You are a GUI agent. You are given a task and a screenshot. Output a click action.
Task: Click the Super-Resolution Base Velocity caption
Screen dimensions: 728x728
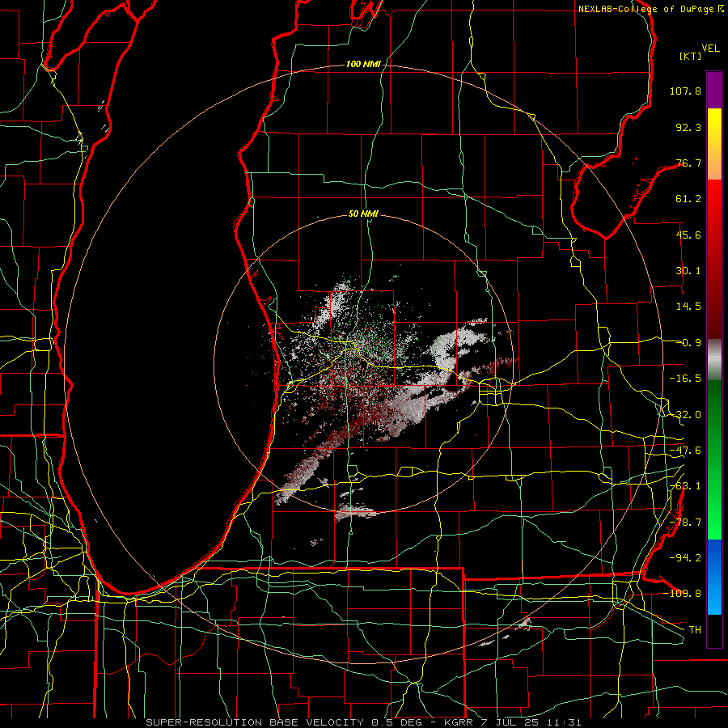[363, 722]
